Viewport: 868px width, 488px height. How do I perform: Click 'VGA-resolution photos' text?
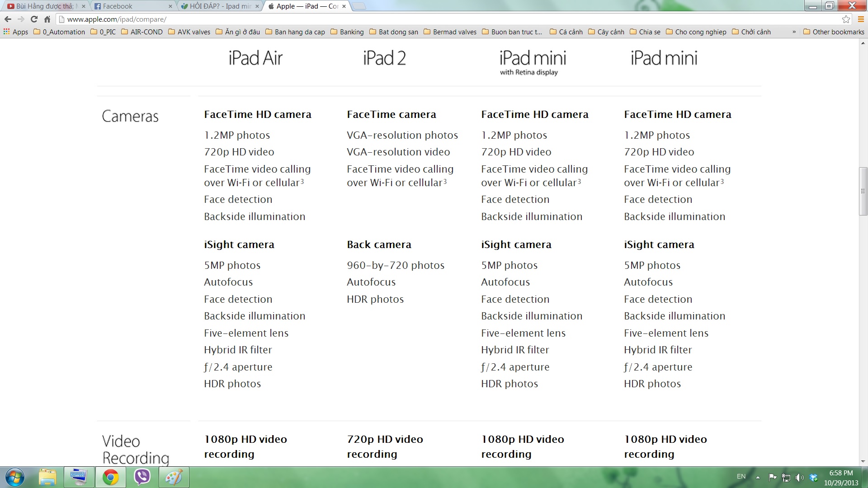click(x=402, y=135)
